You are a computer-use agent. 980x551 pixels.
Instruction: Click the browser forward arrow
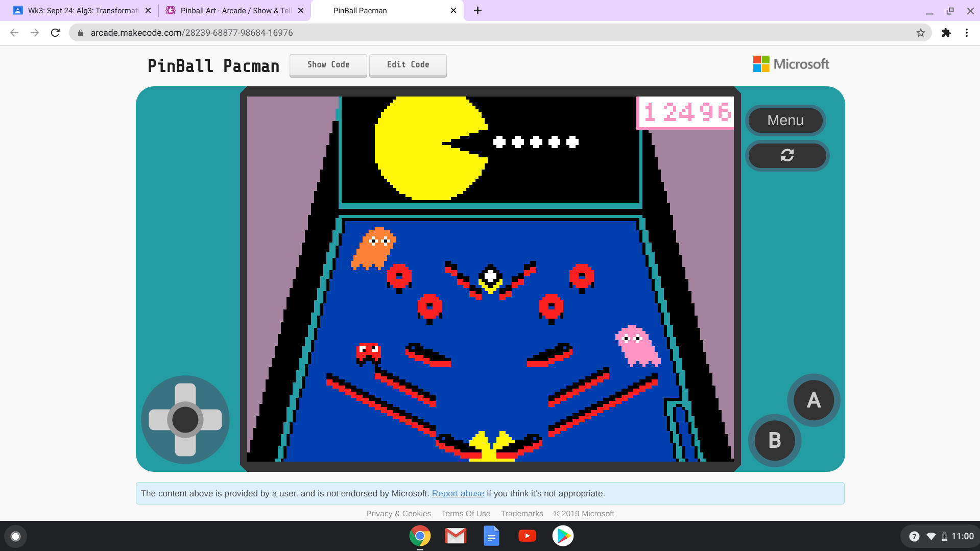coord(35,33)
